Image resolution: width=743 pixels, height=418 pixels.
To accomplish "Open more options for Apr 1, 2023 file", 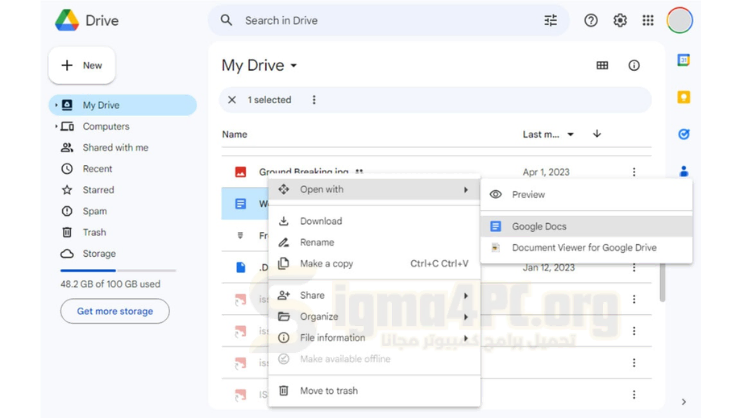I will (x=634, y=172).
